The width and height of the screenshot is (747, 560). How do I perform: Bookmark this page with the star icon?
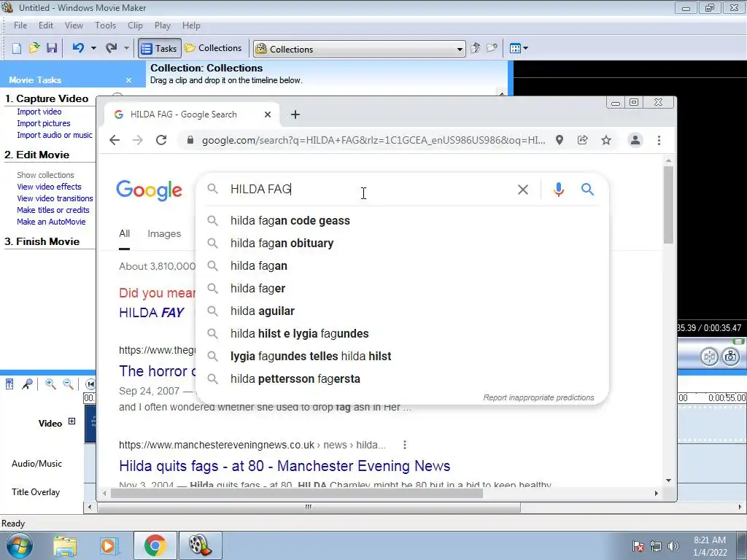tap(606, 140)
